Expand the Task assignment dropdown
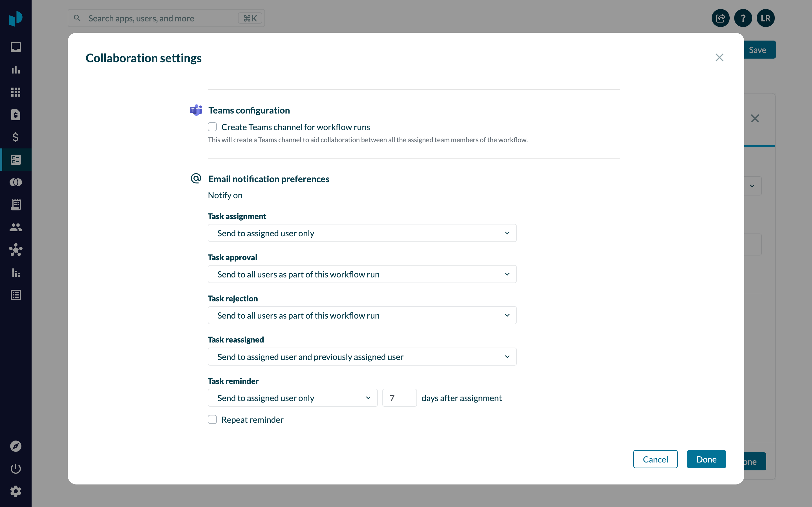Screen dimensions: 812x507 (362, 233)
